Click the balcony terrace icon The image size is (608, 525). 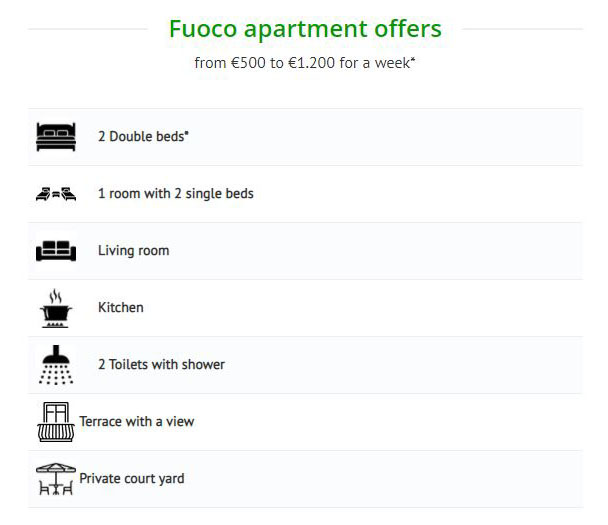coord(56,422)
